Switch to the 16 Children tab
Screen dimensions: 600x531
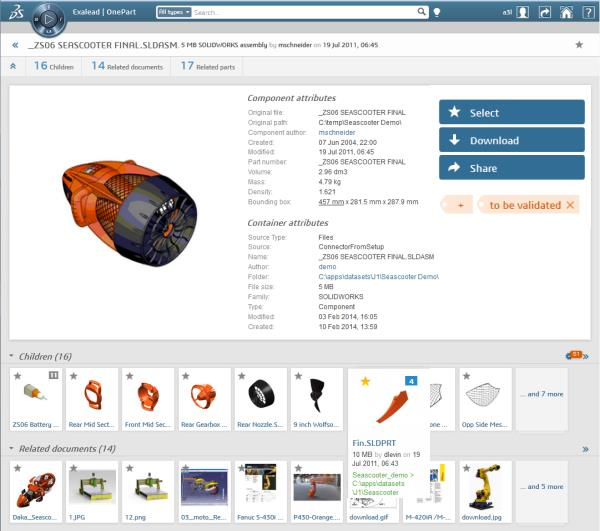pyautogui.click(x=54, y=66)
